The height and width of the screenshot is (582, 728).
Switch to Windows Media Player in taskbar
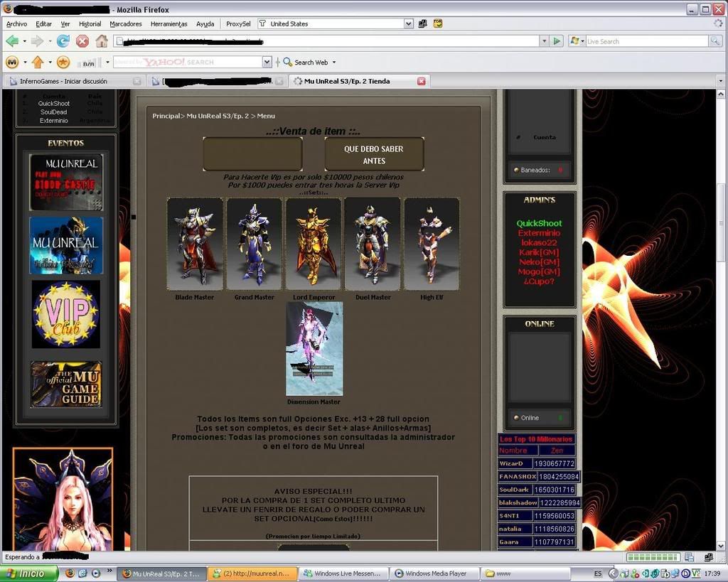coord(433,573)
